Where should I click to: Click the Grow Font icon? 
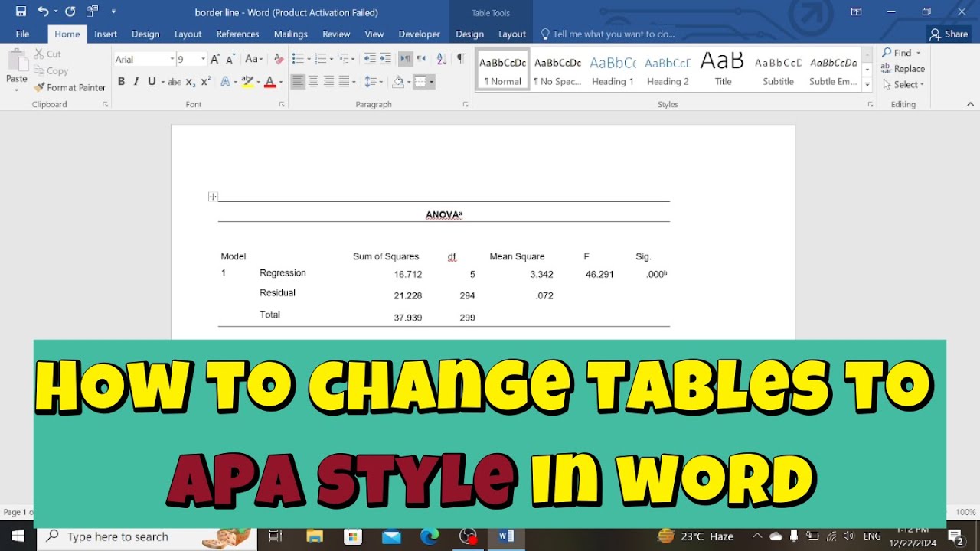point(215,59)
